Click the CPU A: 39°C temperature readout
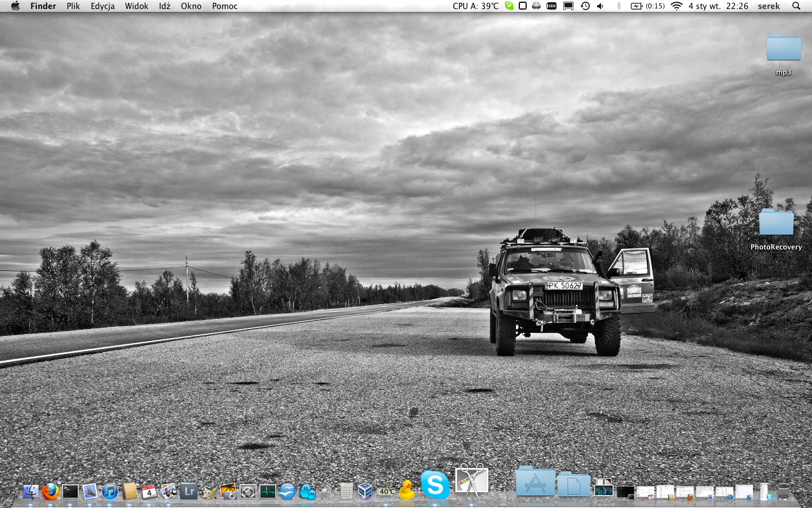Viewport: 812px width, 508px height. (x=475, y=6)
